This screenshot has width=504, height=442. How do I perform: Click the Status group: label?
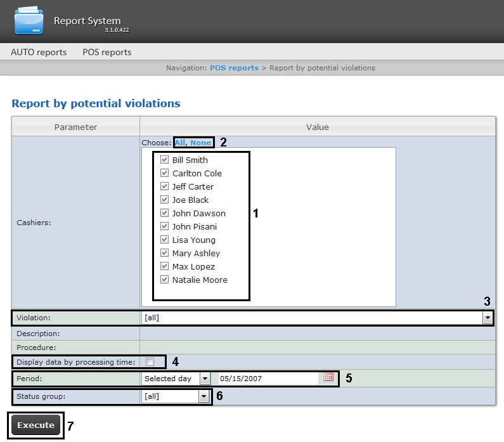(x=41, y=396)
